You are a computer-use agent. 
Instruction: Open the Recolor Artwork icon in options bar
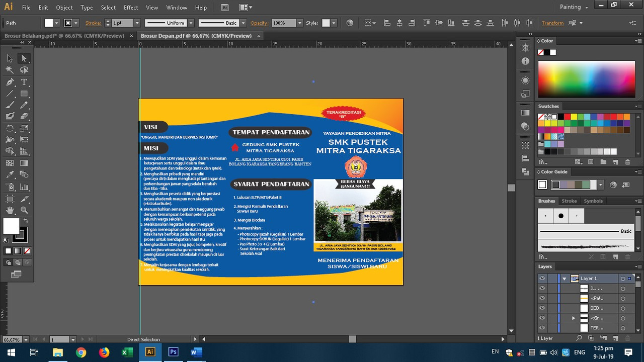pos(350,23)
